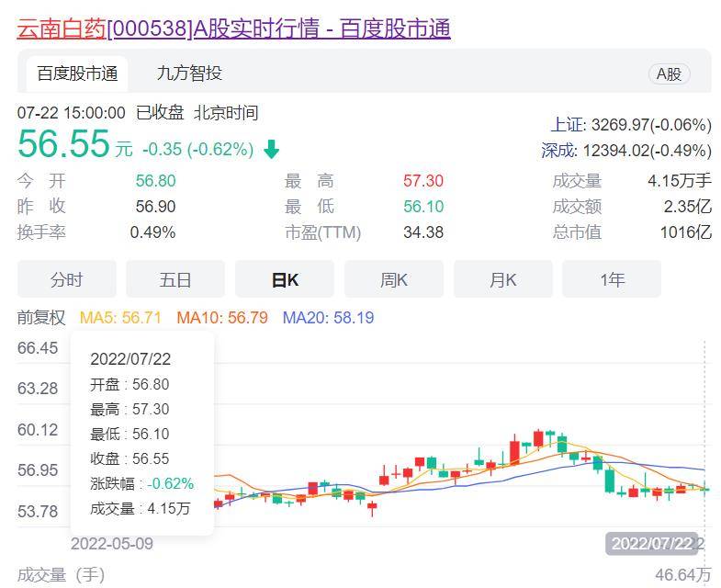Click the 已收盘 market status text
The height and width of the screenshot is (588, 721).
[x=160, y=113]
